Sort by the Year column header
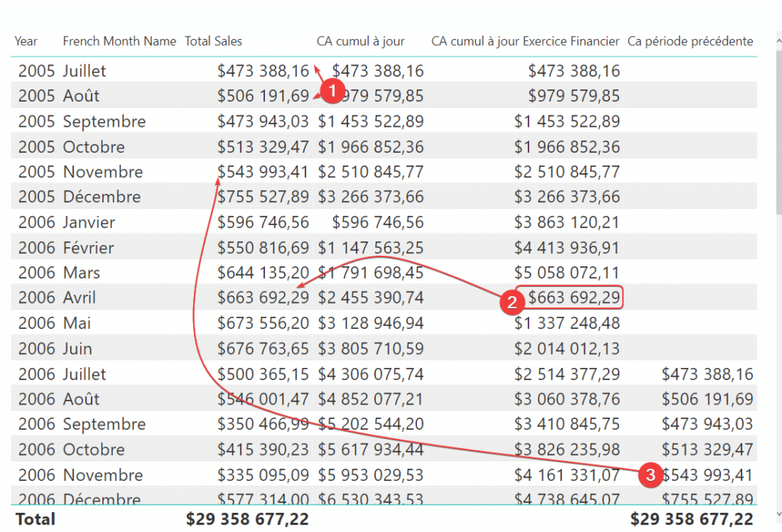Image resolution: width=782 pixels, height=532 pixels. click(x=26, y=41)
